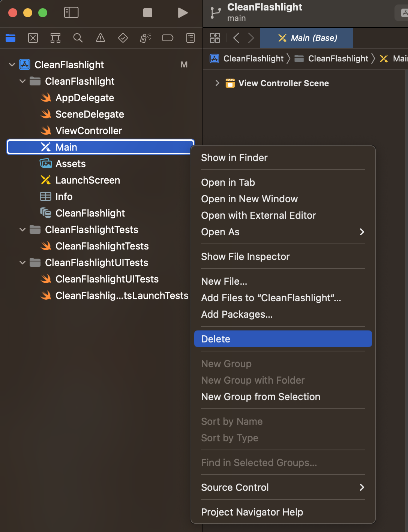Image resolution: width=408 pixels, height=532 pixels.
Task: Toggle the navigator sidebar visibility
Action: click(71, 12)
